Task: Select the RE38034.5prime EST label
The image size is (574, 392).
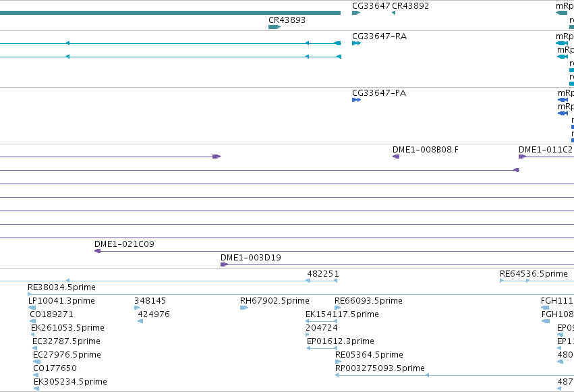Action: tap(61, 287)
